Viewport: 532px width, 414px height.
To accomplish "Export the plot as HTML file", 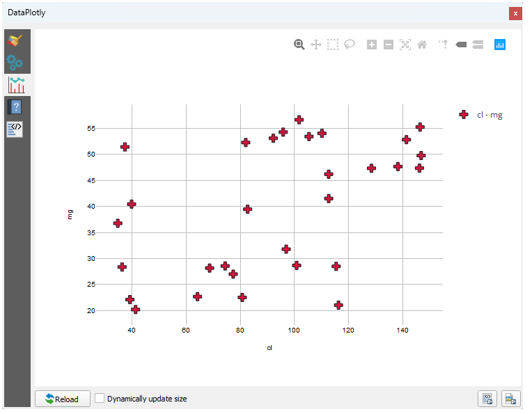I will tap(487, 399).
